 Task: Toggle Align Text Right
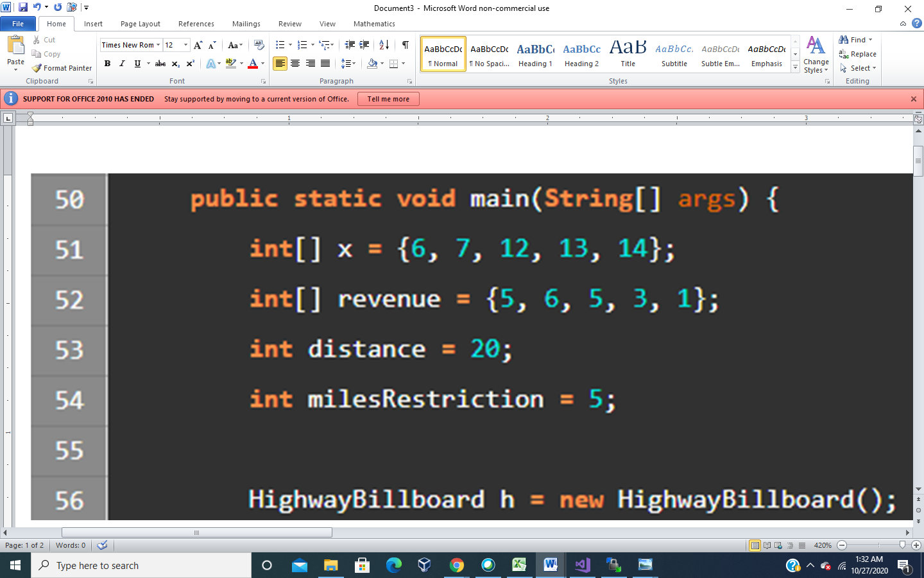coord(311,64)
